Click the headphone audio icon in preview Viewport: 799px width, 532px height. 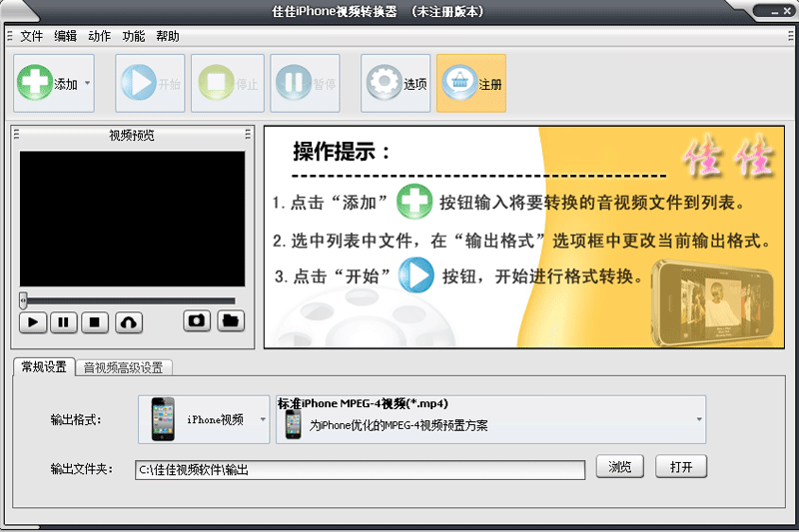pos(129,322)
